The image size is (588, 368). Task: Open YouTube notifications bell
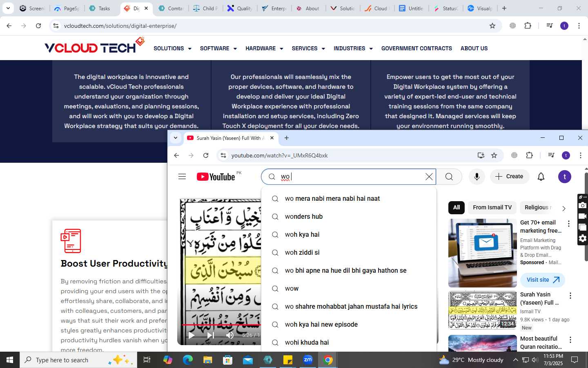pyautogui.click(x=541, y=177)
